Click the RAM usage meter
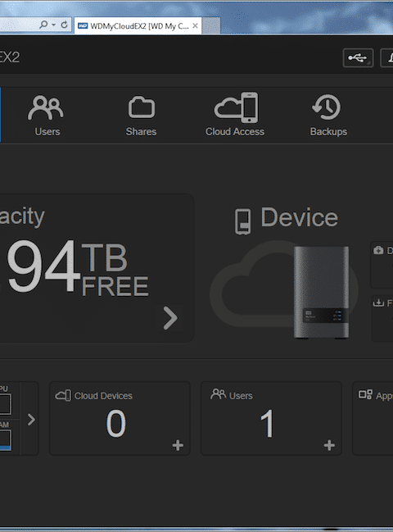393x532 pixels. point(6,440)
